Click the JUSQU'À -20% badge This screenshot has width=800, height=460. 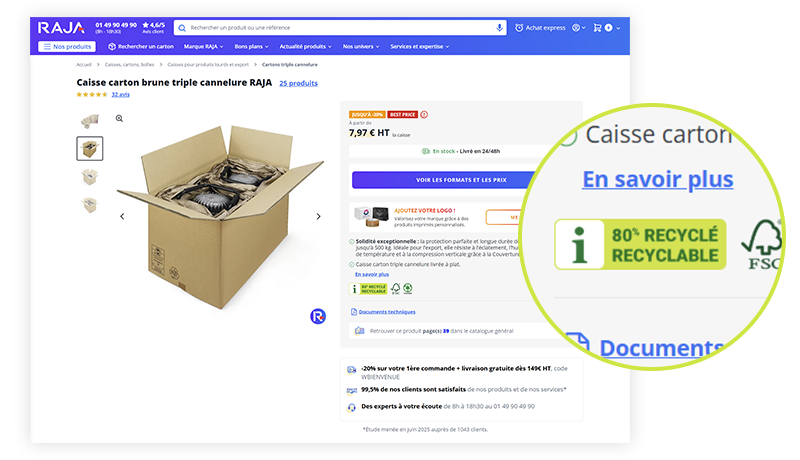tap(367, 115)
